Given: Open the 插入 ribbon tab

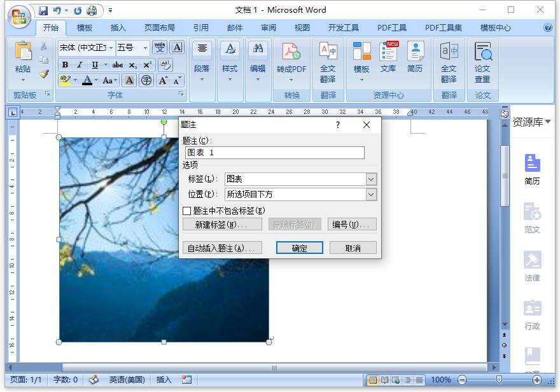Looking at the screenshot, I should click(x=118, y=28).
